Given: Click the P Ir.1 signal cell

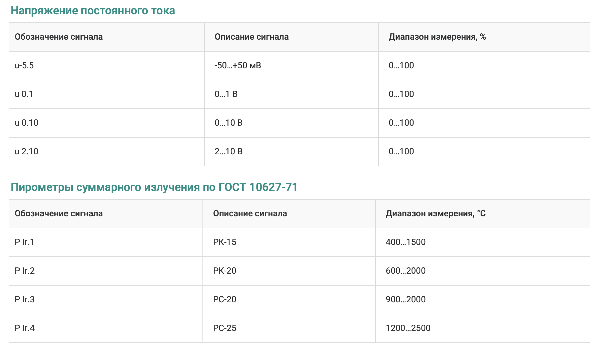Looking at the screenshot, I should click(25, 242).
